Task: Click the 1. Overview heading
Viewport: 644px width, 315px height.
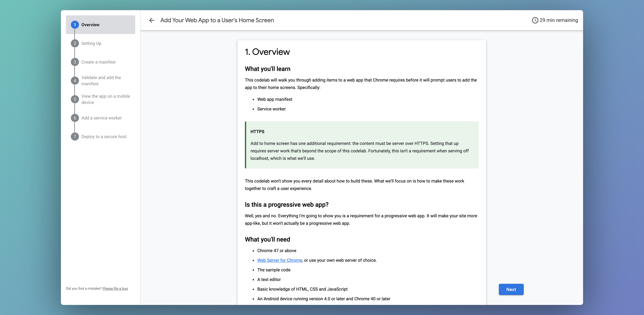Action: [x=267, y=52]
